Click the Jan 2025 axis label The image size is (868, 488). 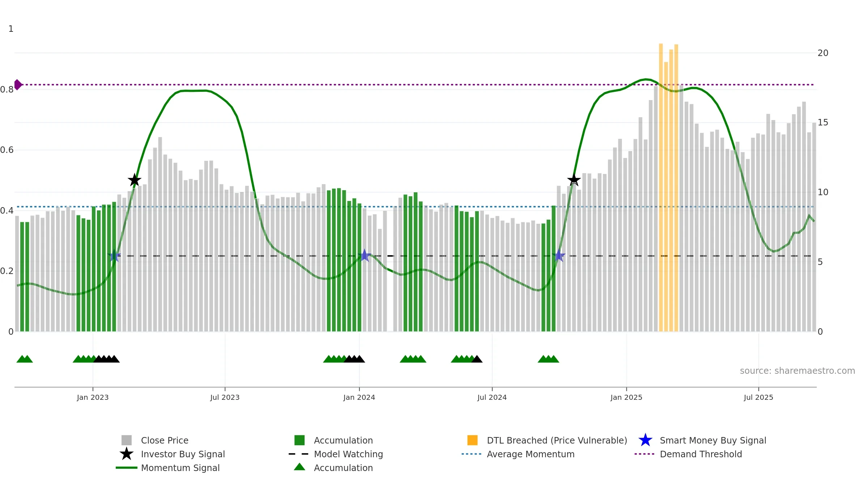626,397
